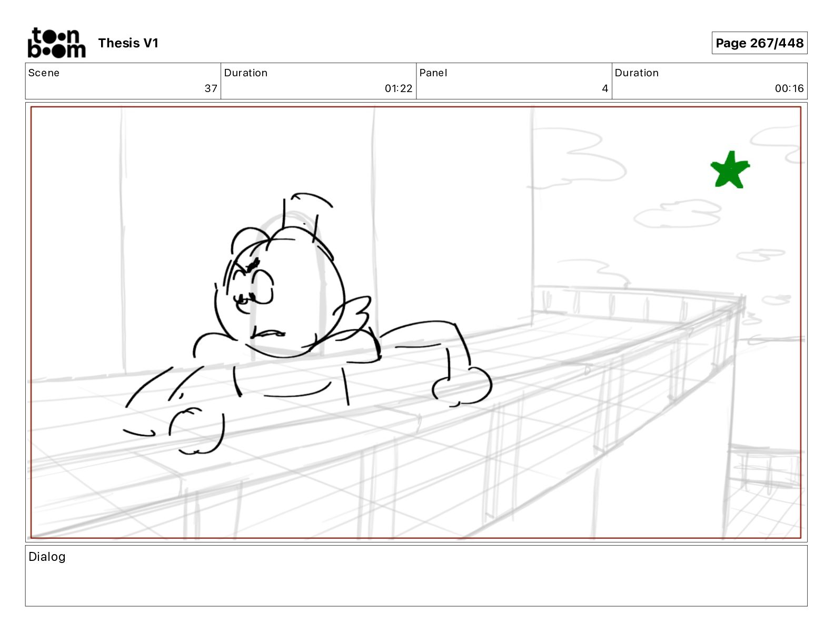Click panel duration value 00:16

tap(789, 88)
